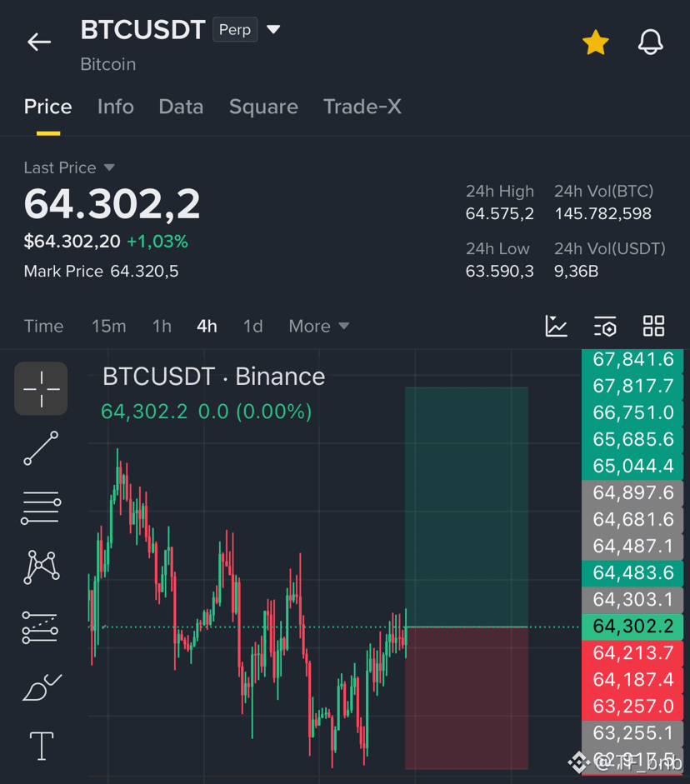Select the 15m interval
Screen dimensions: 690x784
pyautogui.click(x=108, y=326)
